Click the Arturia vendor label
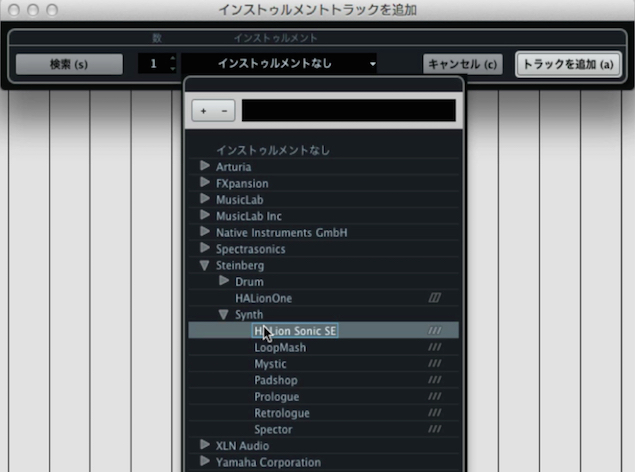Screen dimensions: 635x472 [233, 167]
